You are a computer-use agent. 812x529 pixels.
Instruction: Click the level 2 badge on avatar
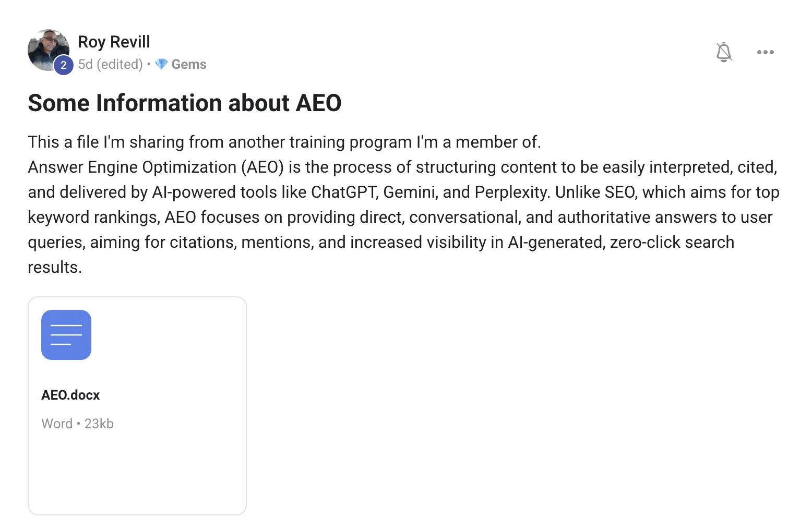pos(64,65)
